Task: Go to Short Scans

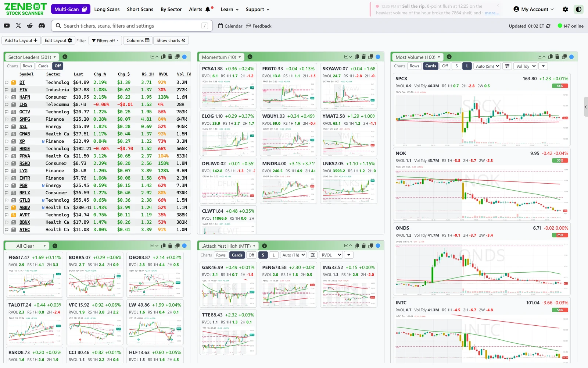Action: 140,9
